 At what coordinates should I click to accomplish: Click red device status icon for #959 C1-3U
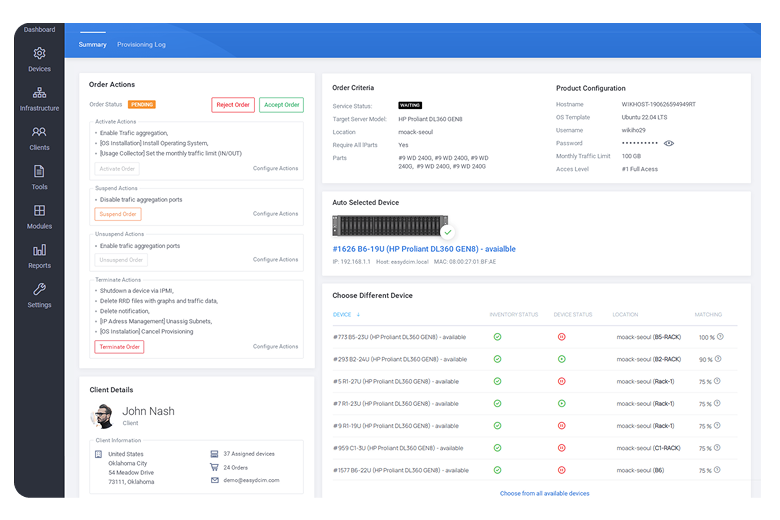tap(562, 448)
